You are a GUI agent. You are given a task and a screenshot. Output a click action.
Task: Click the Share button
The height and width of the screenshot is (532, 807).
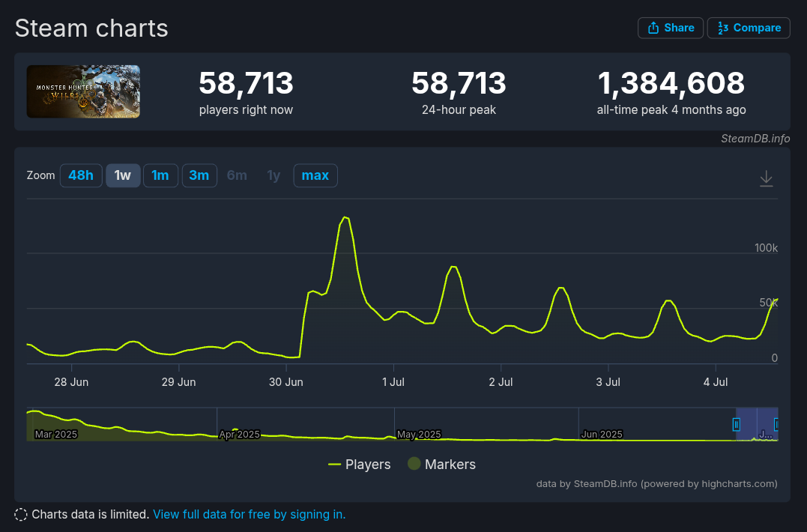pos(670,28)
